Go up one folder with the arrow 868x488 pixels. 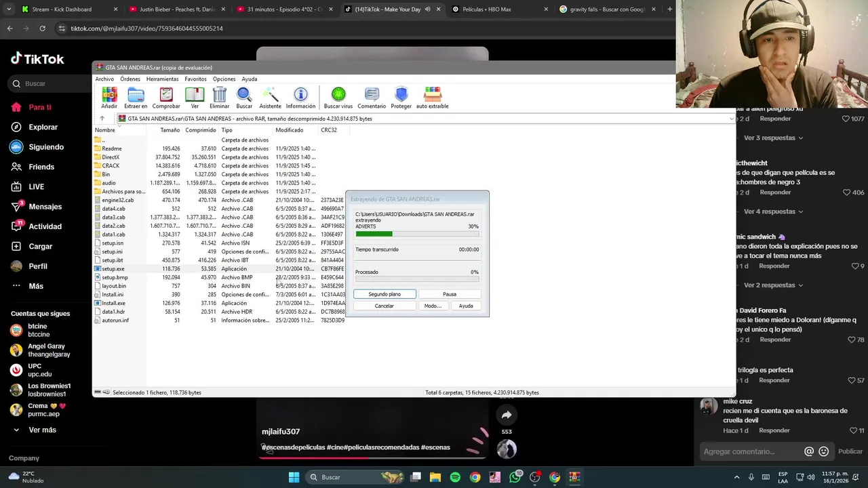102,118
